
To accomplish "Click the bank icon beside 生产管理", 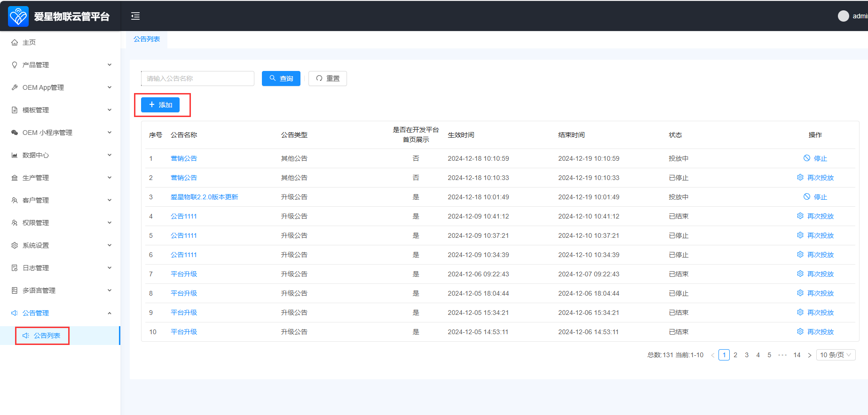I will point(15,178).
